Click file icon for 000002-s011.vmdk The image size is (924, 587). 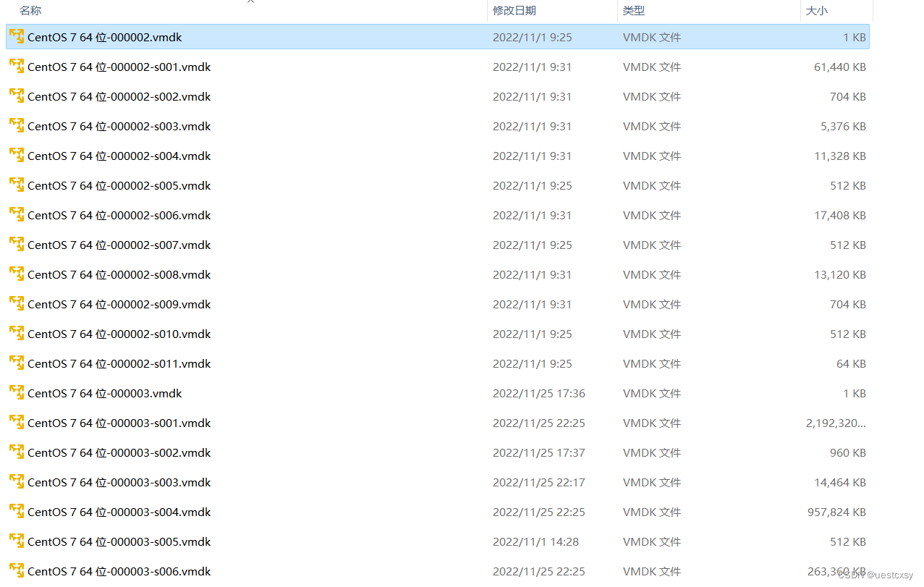(x=17, y=363)
